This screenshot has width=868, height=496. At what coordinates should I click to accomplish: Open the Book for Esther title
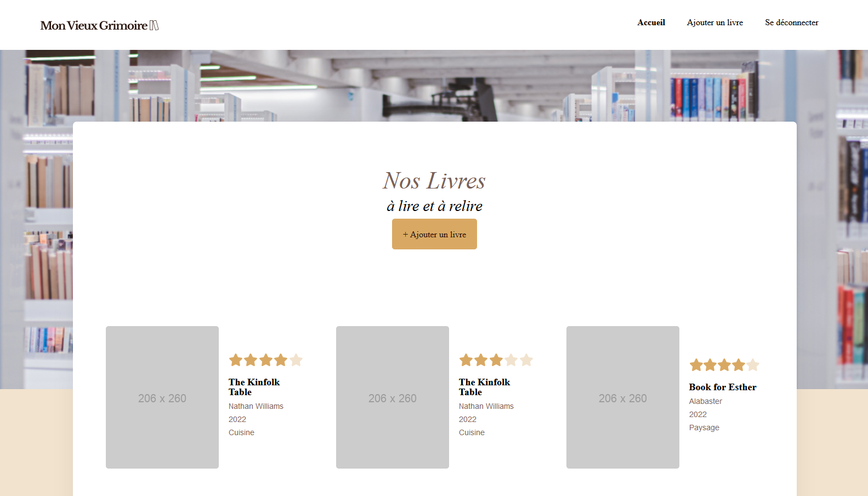coord(722,387)
